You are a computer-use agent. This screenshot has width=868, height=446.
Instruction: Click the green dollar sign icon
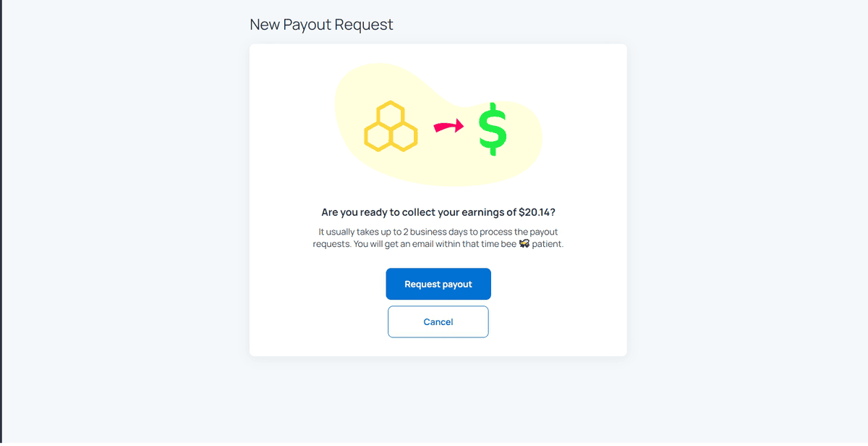[x=493, y=129]
